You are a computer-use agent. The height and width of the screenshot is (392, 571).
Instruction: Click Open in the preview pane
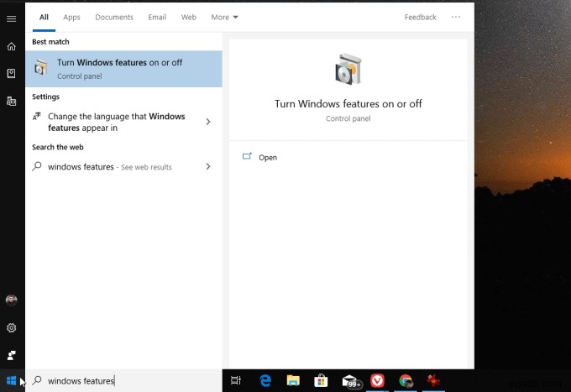(x=268, y=157)
